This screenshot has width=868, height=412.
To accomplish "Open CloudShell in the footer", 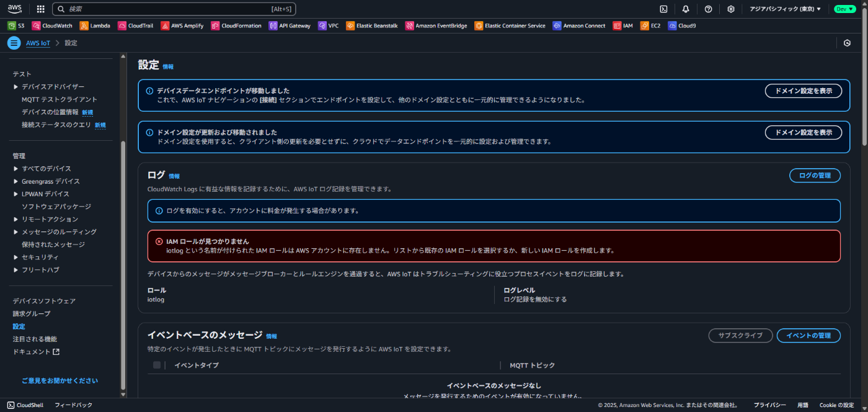I will [x=25, y=405].
